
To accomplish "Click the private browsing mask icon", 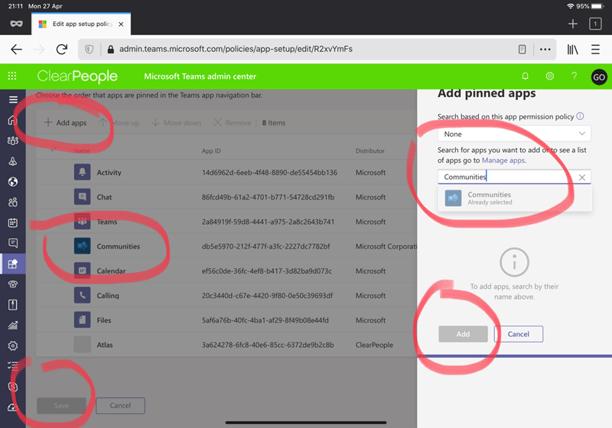I will pyautogui.click(x=16, y=24).
